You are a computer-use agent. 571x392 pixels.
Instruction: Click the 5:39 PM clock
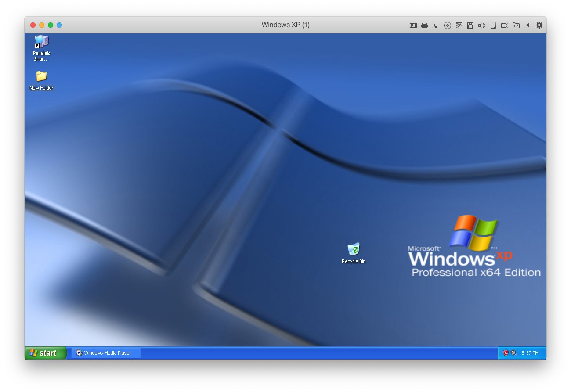pyautogui.click(x=530, y=353)
